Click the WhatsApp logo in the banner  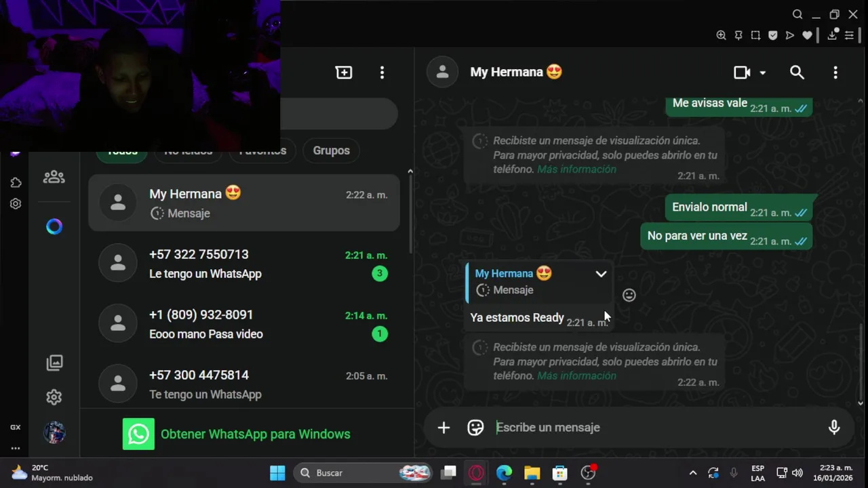[x=138, y=434]
